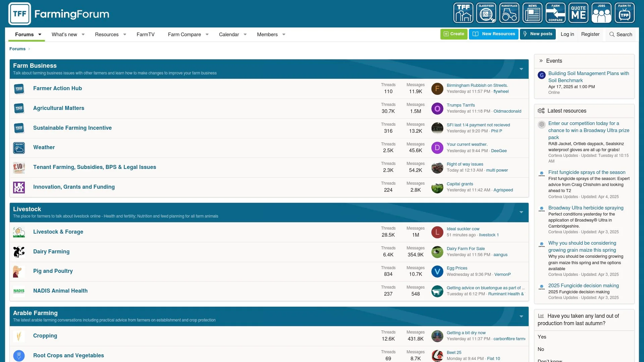
Task: Click the UKRI Innovation Grants icon
Action: coord(19,187)
